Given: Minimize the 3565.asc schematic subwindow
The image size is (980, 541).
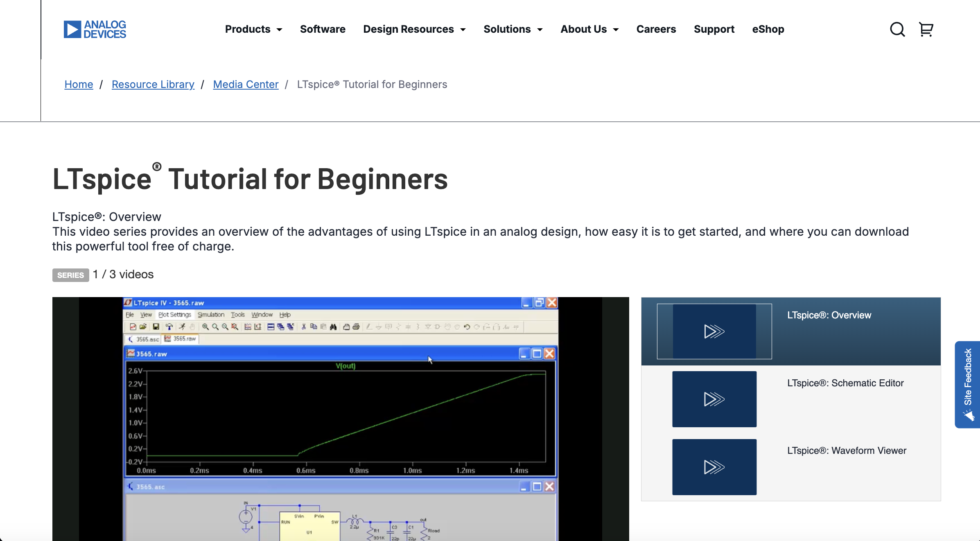Looking at the screenshot, I should click(524, 487).
